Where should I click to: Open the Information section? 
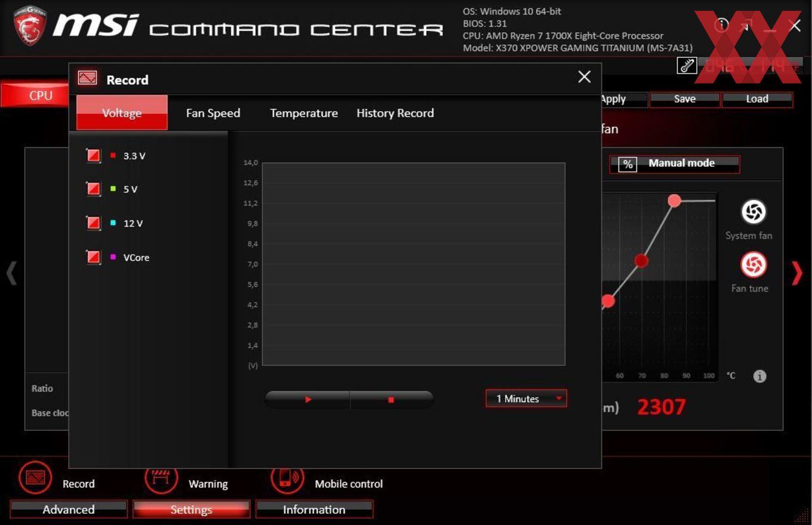(x=314, y=509)
